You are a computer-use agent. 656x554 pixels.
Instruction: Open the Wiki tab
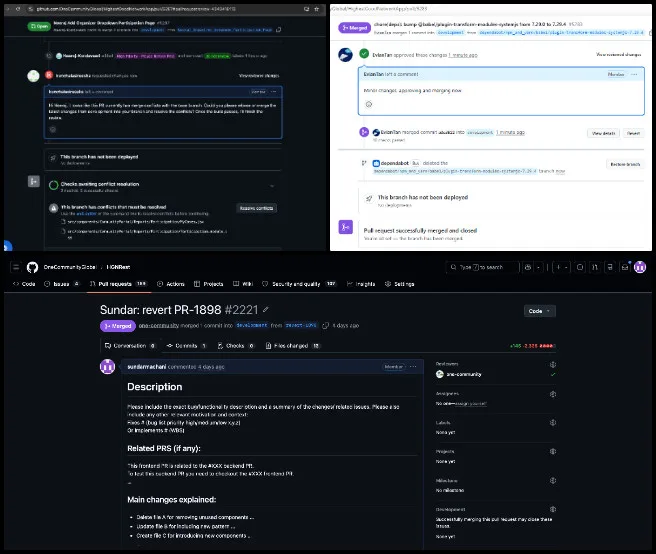(x=243, y=284)
